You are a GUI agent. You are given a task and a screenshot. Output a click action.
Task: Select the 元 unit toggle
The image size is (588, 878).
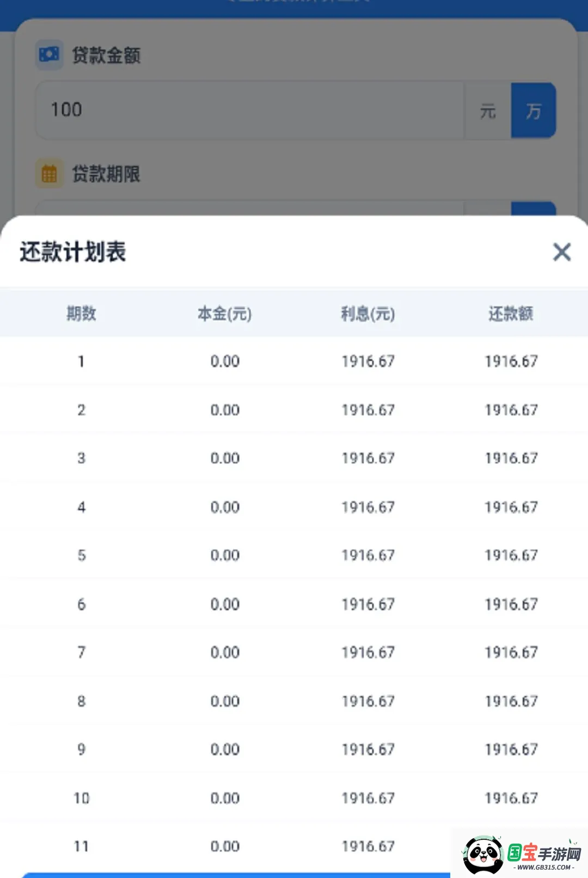point(488,111)
